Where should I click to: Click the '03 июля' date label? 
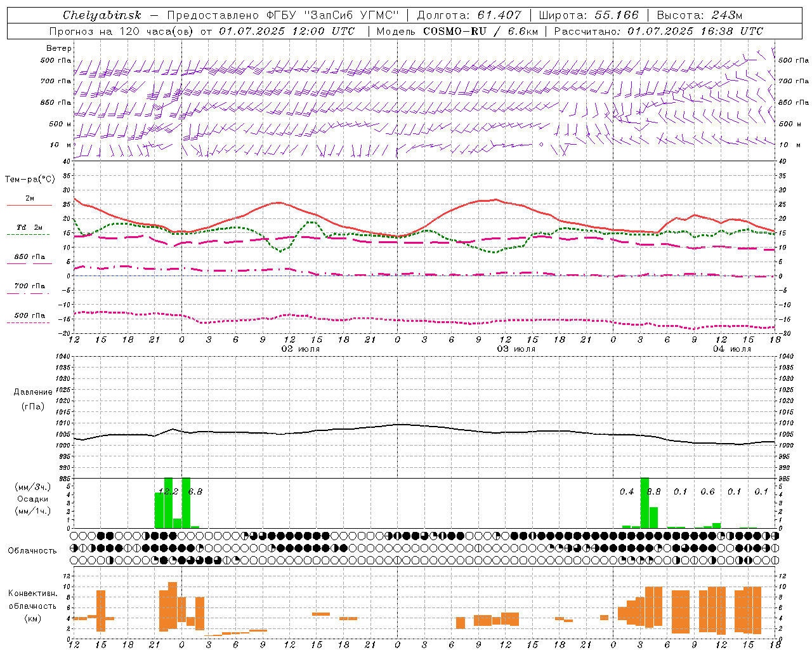tap(516, 349)
